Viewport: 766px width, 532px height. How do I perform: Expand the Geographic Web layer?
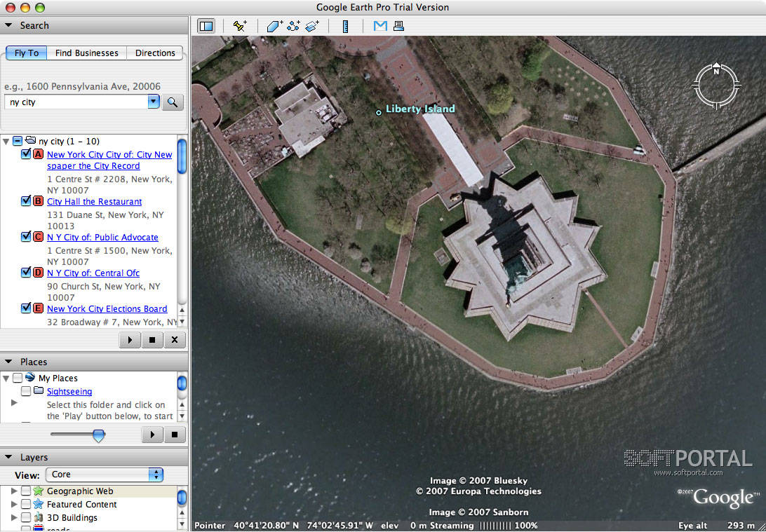click(x=14, y=491)
